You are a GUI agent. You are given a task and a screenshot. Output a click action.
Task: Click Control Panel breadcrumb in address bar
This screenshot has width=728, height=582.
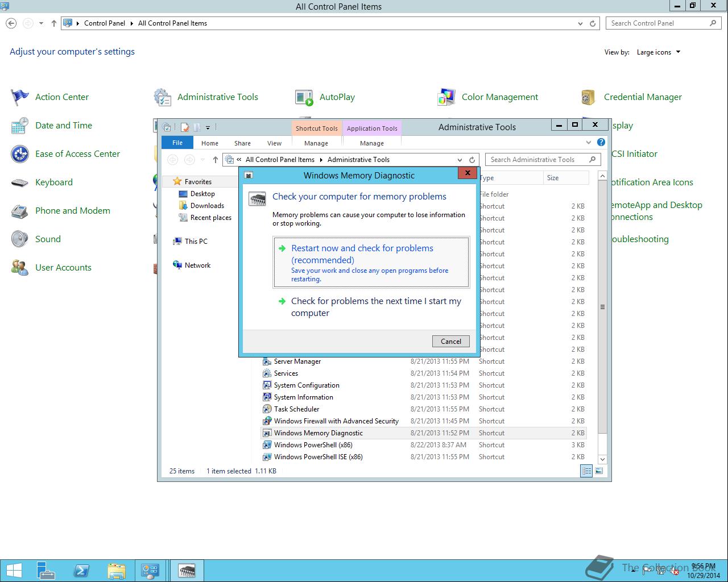(105, 23)
